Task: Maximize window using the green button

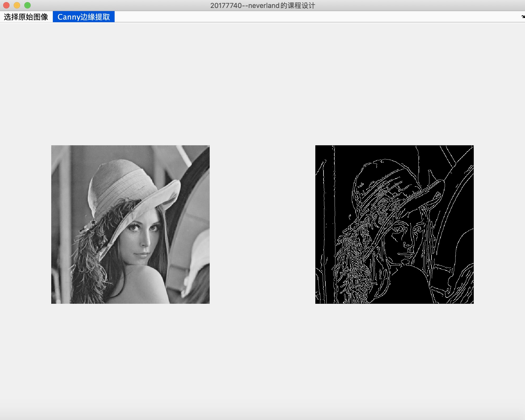Action: tap(27, 5)
